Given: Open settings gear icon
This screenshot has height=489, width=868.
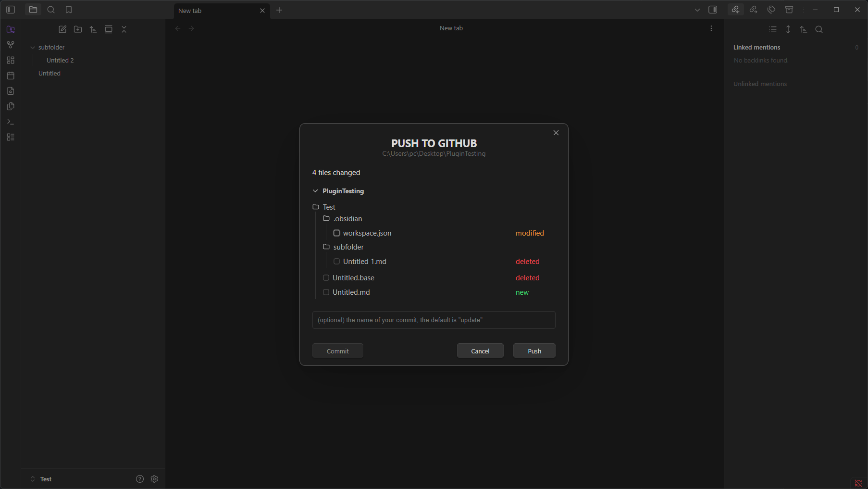Looking at the screenshot, I should 154,479.
